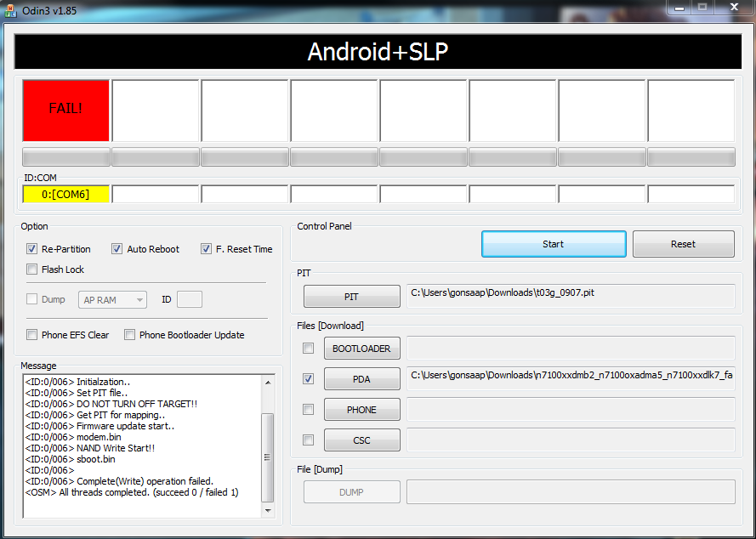Click the PDA file button

point(361,379)
